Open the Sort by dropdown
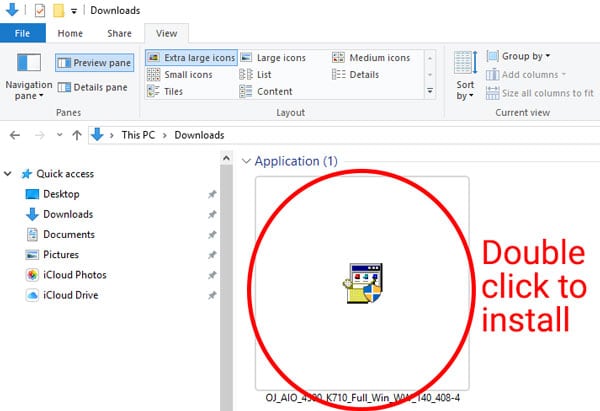The width and height of the screenshot is (600, 411). tap(466, 78)
